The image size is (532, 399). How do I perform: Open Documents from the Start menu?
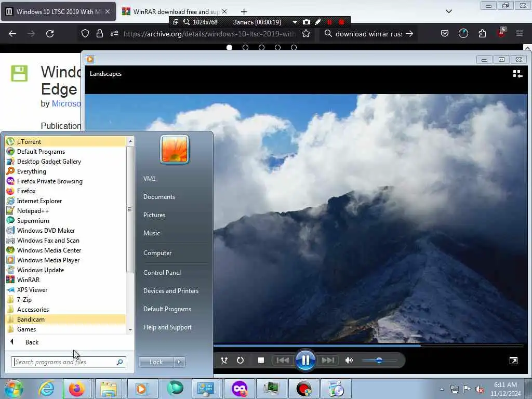pyautogui.click(x=159, y=197)
